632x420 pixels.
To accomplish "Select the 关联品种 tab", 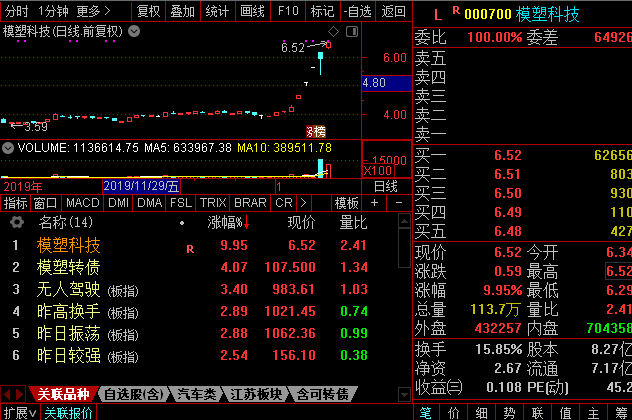I will [x=63, y=394].
